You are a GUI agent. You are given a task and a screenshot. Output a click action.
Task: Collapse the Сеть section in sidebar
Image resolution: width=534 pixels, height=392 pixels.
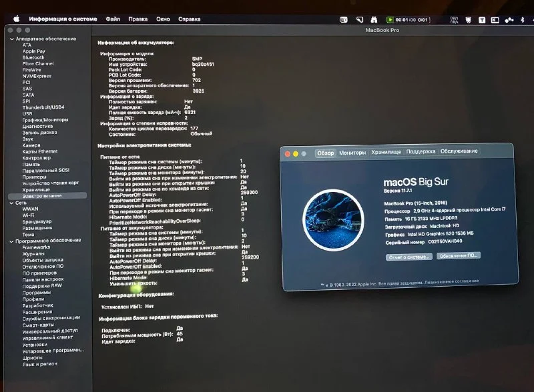(11, 202)
